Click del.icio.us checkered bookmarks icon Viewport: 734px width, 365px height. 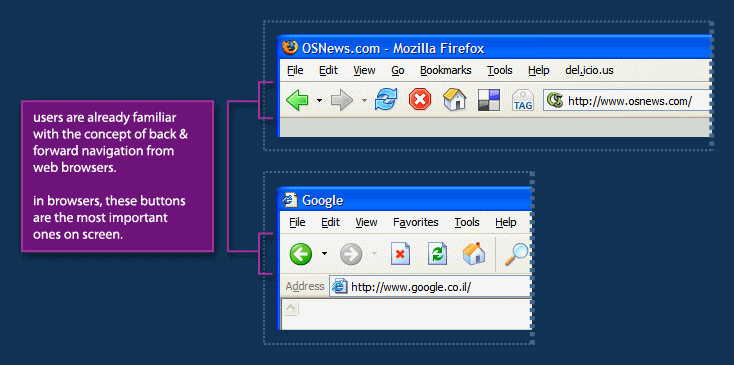[x=489, y=100]
